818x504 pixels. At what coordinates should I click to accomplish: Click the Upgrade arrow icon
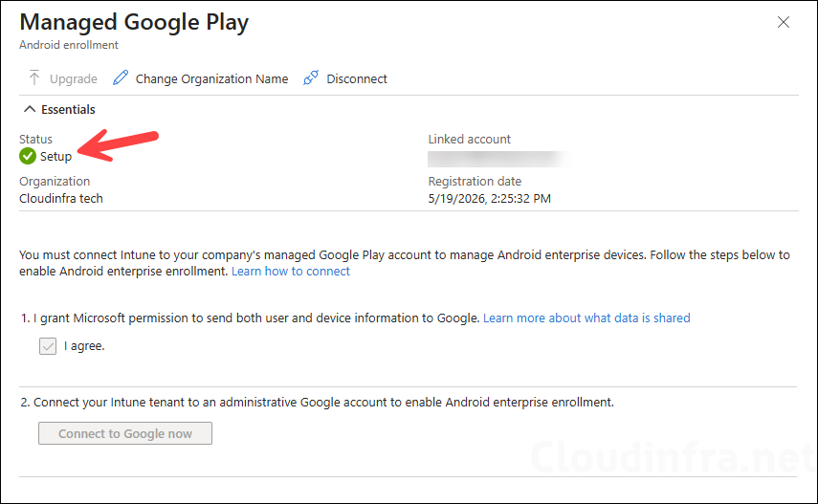pyautogui.click(x=34, y=78)
